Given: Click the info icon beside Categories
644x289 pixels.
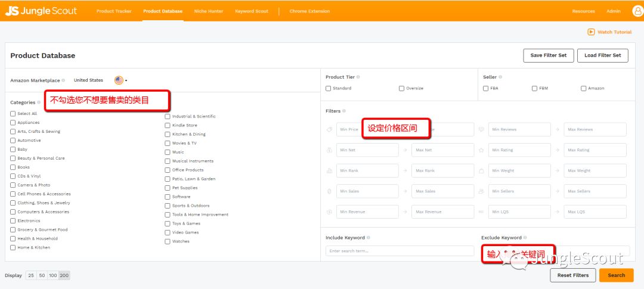Looking at the screenshot, I should (39, 102).
